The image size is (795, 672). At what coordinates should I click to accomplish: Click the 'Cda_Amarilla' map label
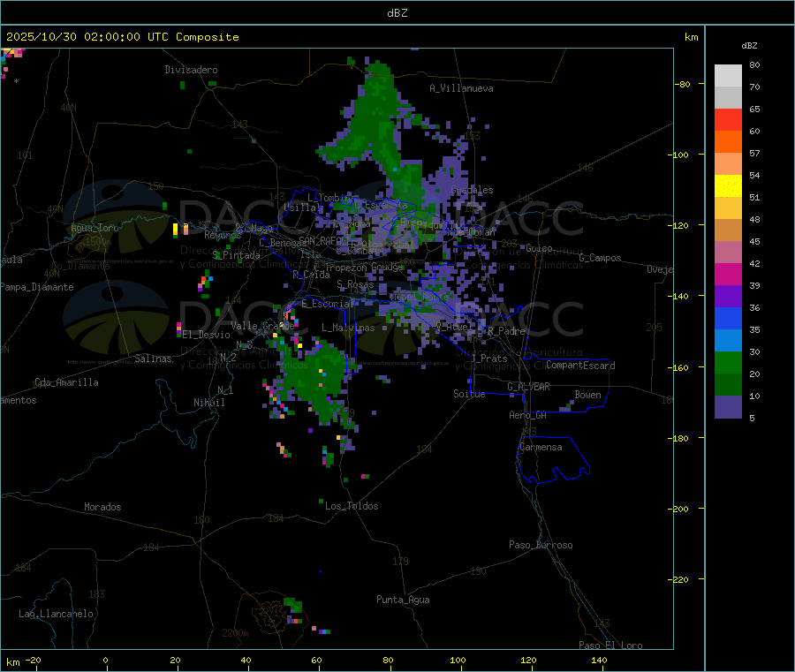(x=66, y=382)
